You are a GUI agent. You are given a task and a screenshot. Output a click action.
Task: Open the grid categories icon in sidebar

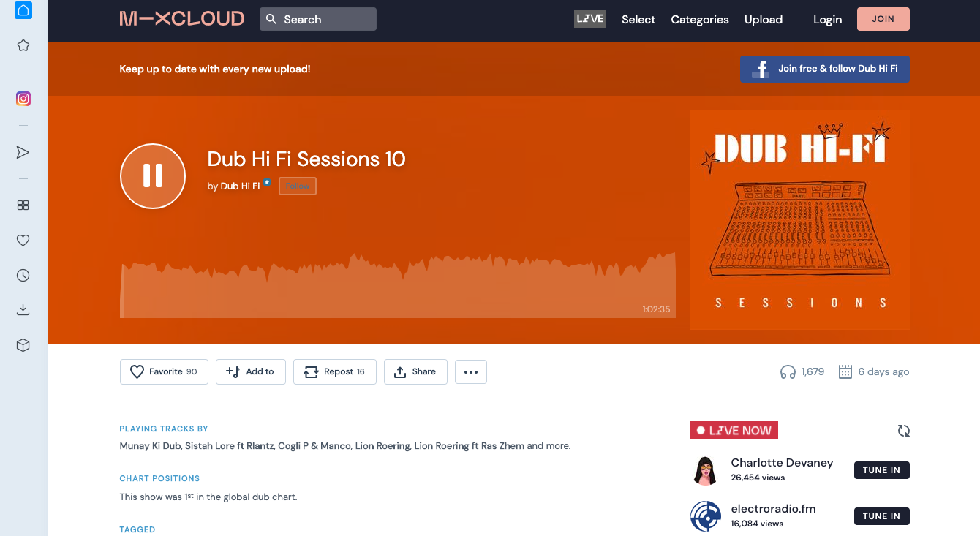[23, 205]
